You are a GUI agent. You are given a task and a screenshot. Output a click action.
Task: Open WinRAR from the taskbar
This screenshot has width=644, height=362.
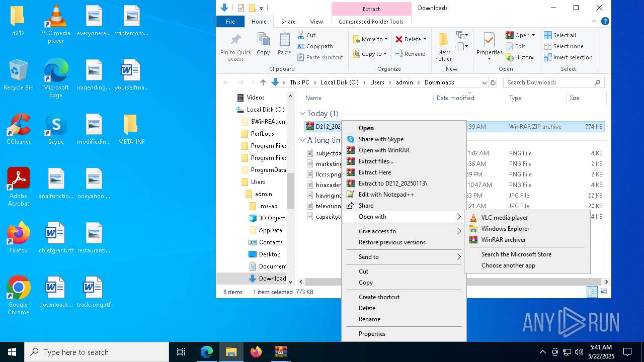(x=280, y=352)
